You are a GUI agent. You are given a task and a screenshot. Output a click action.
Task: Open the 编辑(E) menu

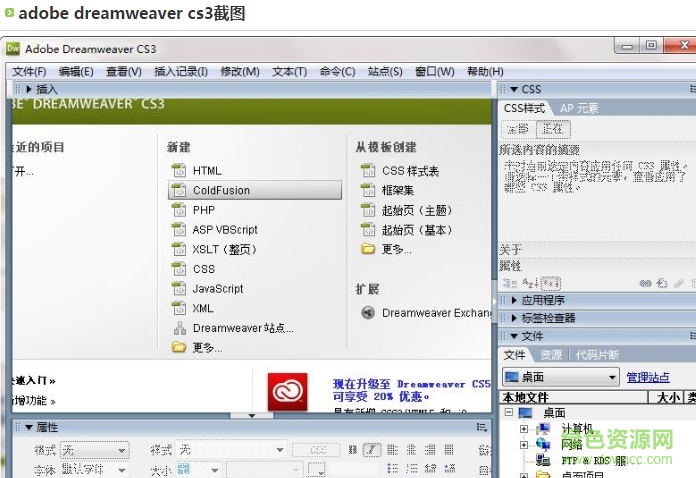pyautogui.click(x=76, y=71)
